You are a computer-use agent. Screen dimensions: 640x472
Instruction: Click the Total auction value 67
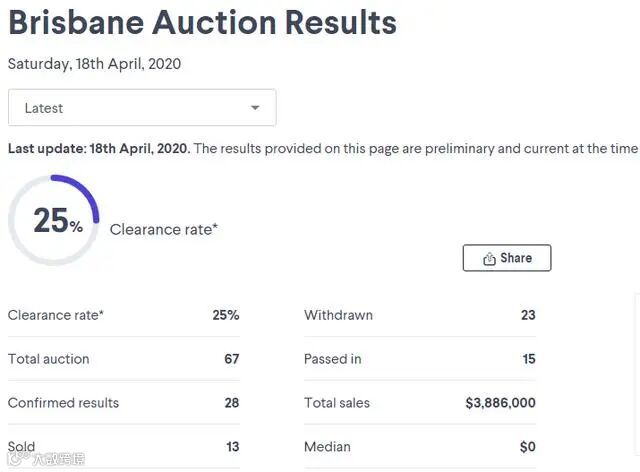tap(231, 359)
